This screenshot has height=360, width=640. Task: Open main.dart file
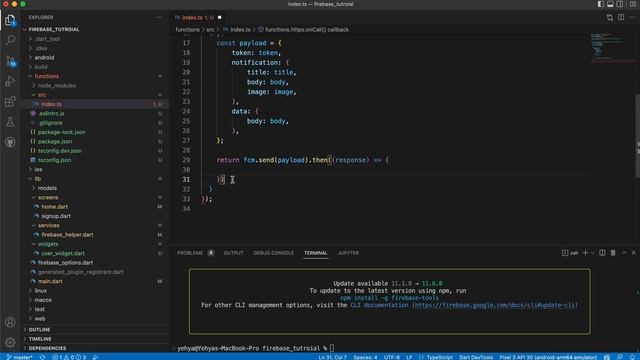[x=50, y=281]
